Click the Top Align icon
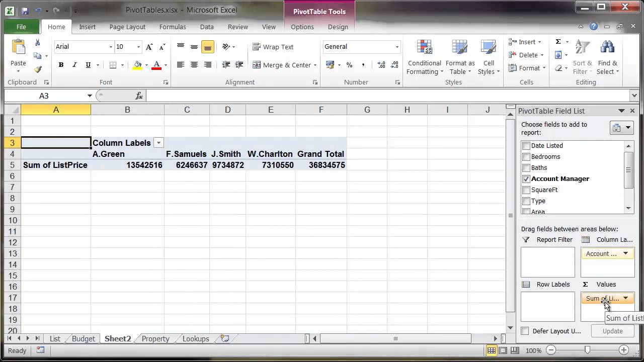 pos(181,47)
